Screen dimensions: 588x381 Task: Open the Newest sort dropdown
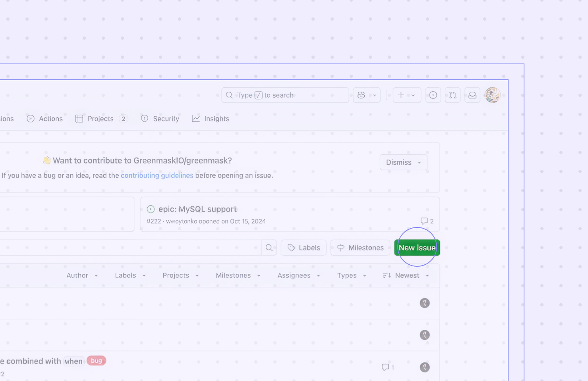point(406,275)
